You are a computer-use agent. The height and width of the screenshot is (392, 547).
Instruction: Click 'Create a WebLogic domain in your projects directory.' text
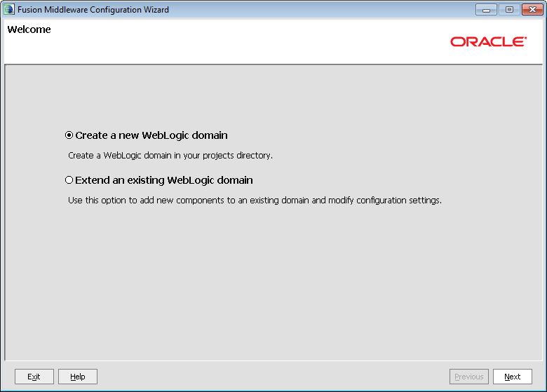[x=170, y=156]
